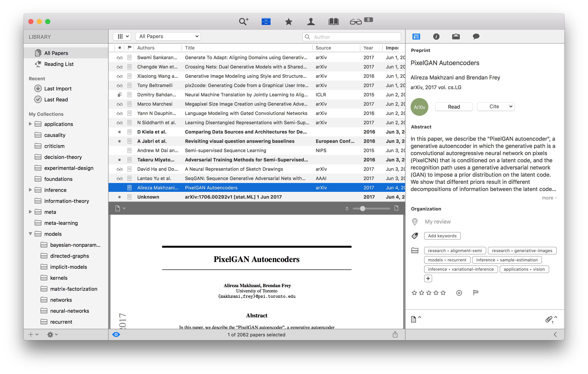Viewport: 588px width, 374px height.
Task: Open the inspector document file icon
Action: point(413,319)
